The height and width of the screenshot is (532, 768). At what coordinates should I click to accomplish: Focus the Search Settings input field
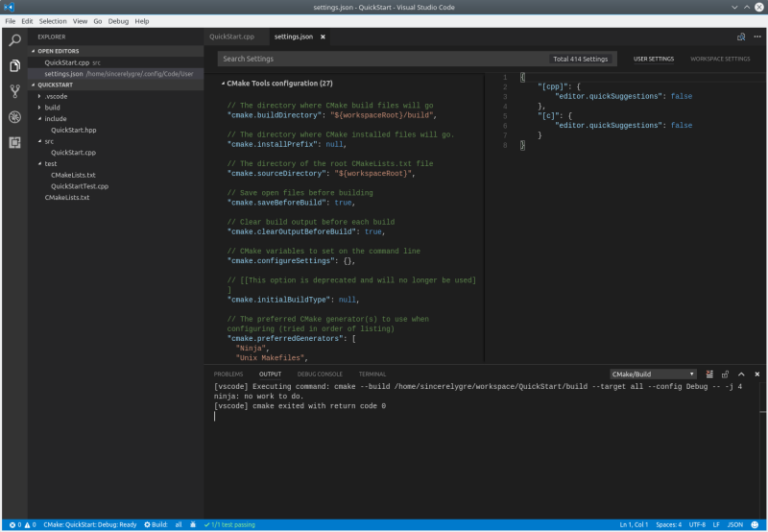tap(418, 59)
